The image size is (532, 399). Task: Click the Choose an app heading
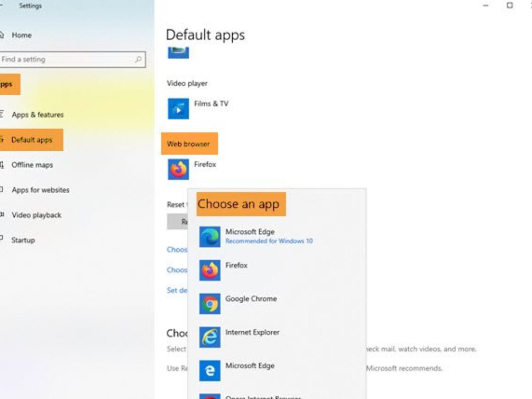click(x=239, y=204)
